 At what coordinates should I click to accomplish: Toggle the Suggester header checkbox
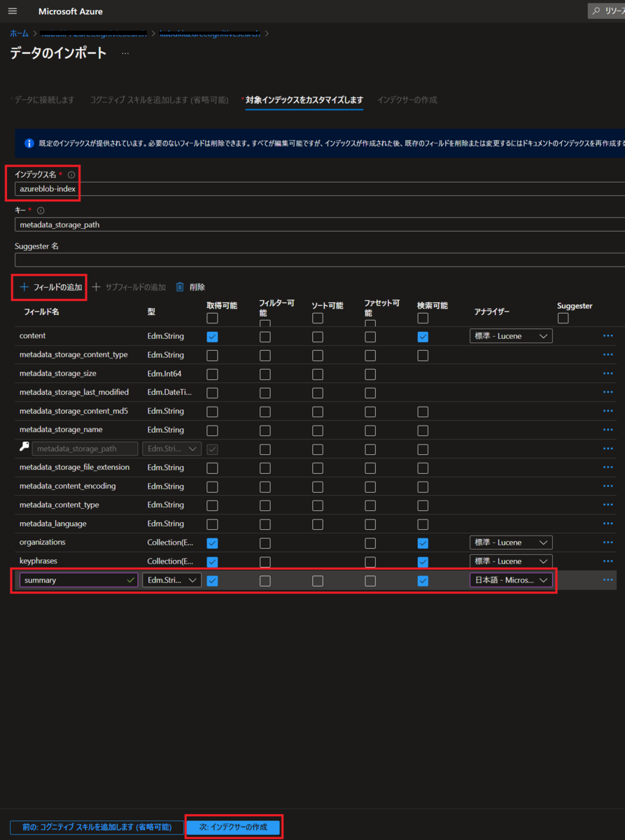tap(563, 318)
